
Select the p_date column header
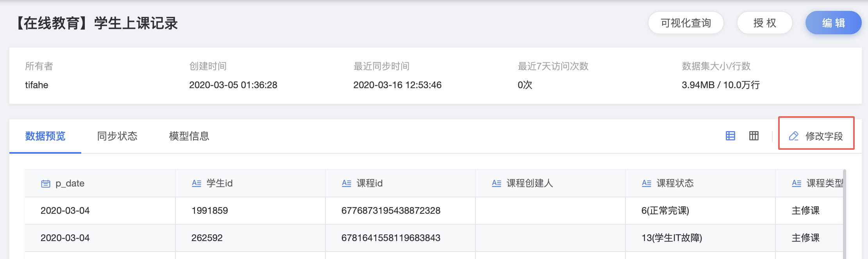(100, 183)
